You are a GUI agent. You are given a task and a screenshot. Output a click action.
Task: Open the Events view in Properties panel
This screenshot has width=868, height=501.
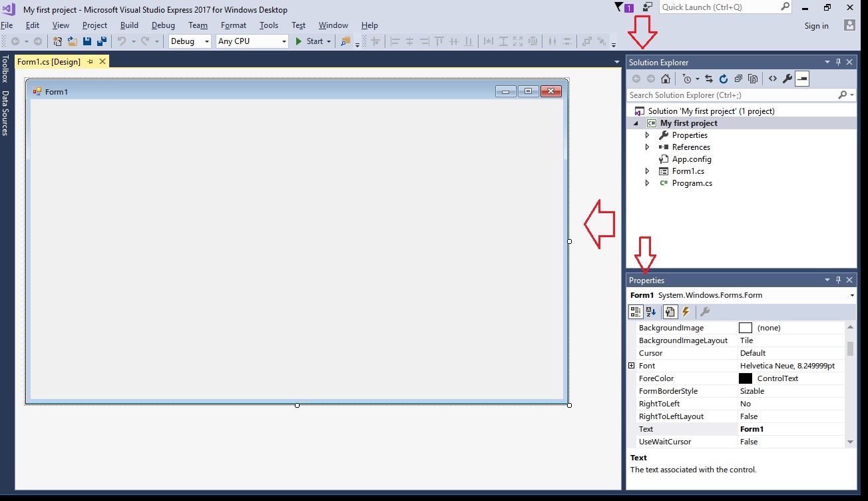(x=685, y=311)
